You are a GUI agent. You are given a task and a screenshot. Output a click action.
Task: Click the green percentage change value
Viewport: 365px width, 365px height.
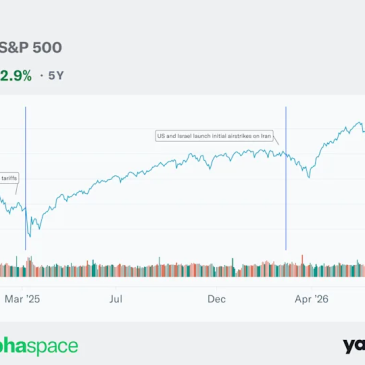[16, 76]
